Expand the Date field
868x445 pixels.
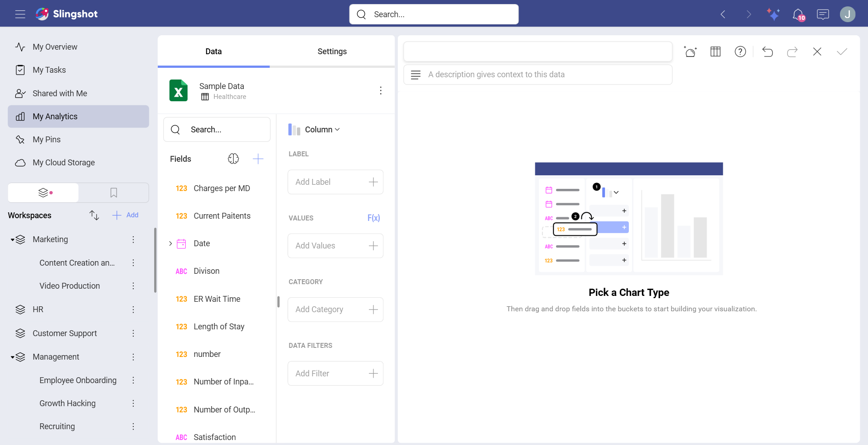pyautogui.click(x=170, y=244)
